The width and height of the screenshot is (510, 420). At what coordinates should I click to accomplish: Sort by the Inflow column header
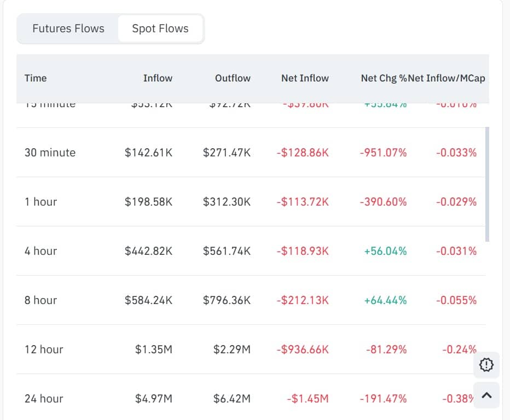158,78
